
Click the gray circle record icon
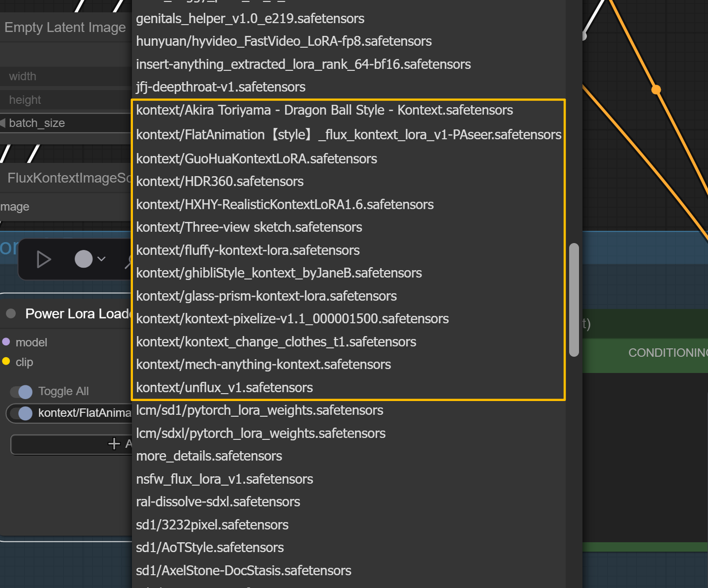click(84, 259)
